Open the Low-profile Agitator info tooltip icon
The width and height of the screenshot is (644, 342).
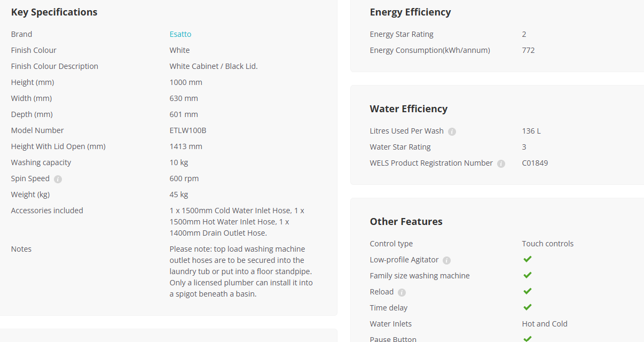click(447, 260)
